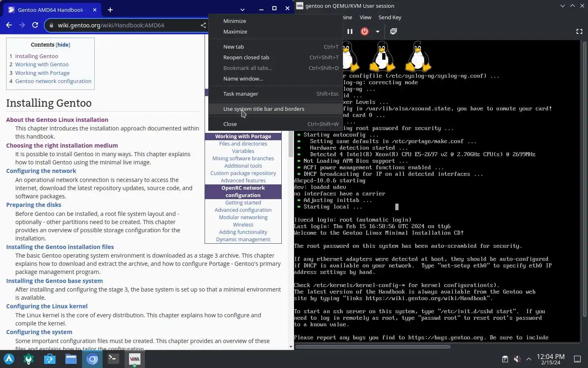Select Reopen closed tab

[x=276, y=57]
